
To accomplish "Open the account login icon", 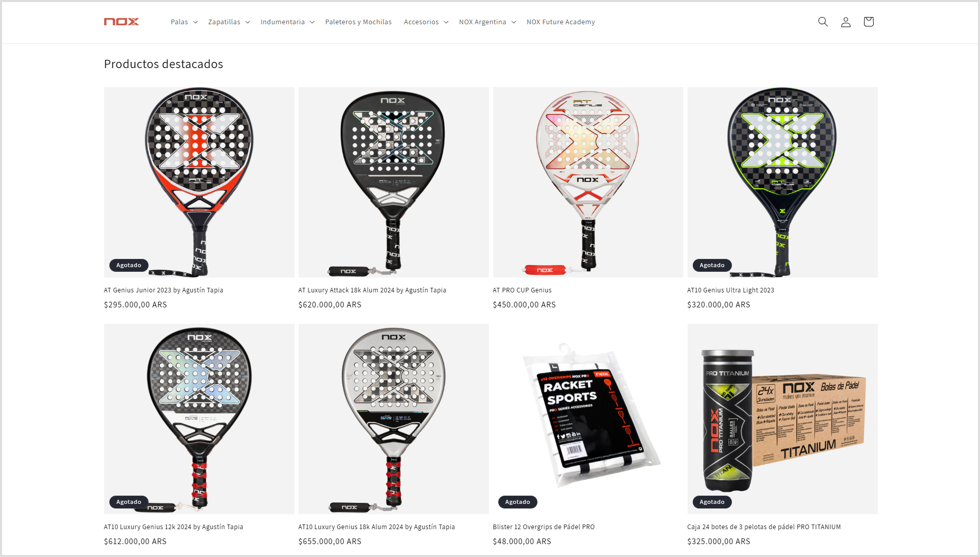I will 845,22.
